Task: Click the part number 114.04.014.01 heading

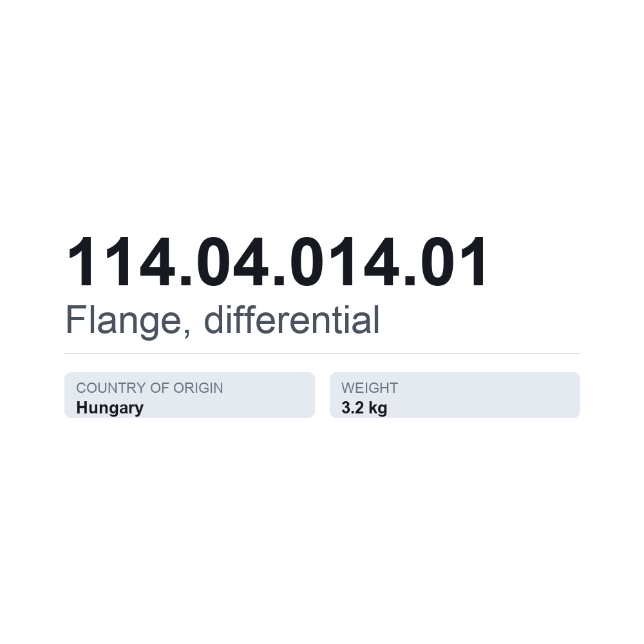Action: coord(277,261)
